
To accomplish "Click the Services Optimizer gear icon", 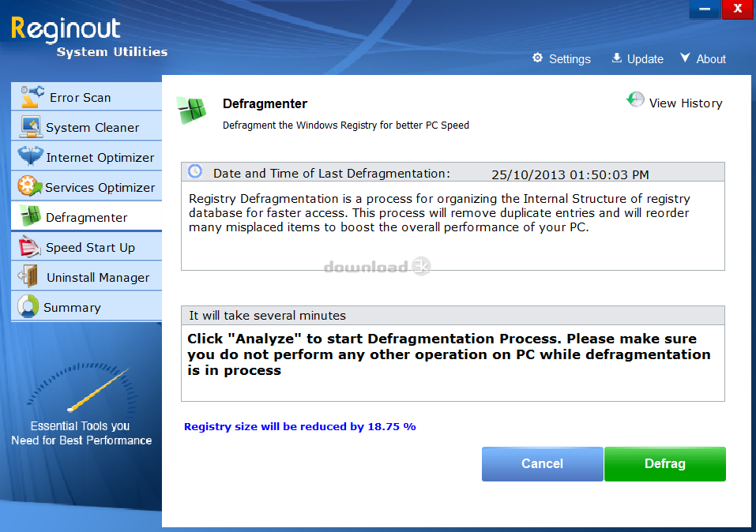I will pyautogui.click(x=30, y=187).
